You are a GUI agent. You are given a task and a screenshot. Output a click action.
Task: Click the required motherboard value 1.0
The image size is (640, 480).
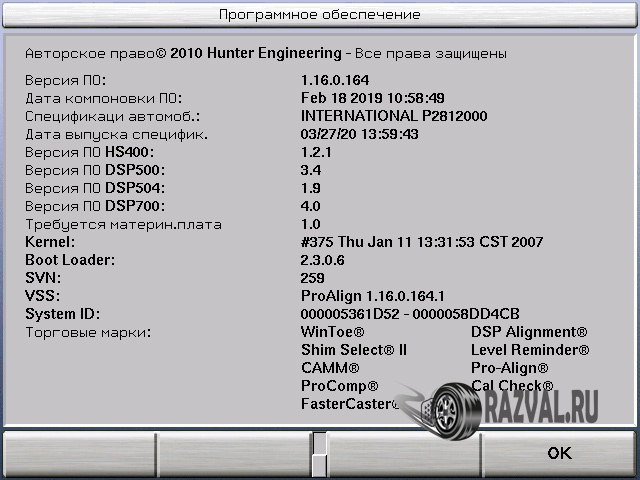311,224
